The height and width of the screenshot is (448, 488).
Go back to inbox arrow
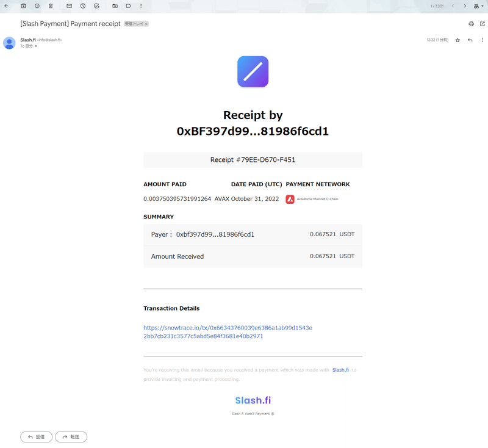tap(6, 6)
